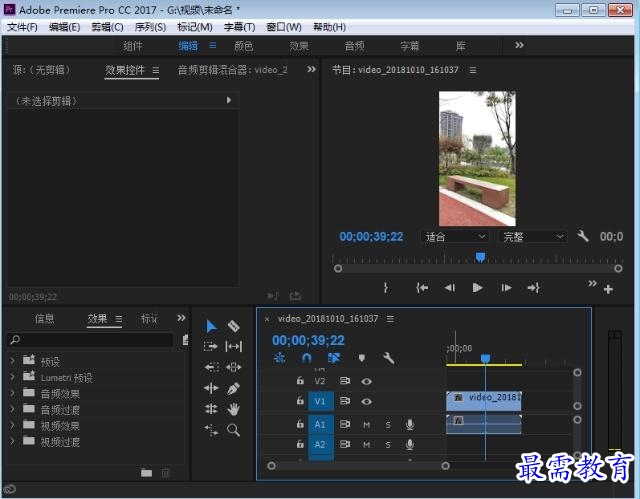Click Creative Cloud Libraries status icon
The width and height of the screenshot is (640, 499).
9,489
